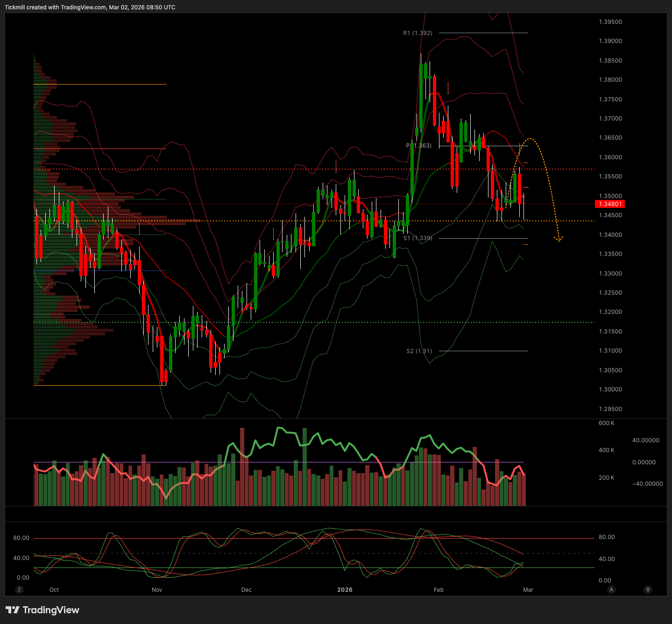The width and height of the screenshot is (672, 624).
Task: Click the Mar label on time axis
Action: [x=528, y=590]
